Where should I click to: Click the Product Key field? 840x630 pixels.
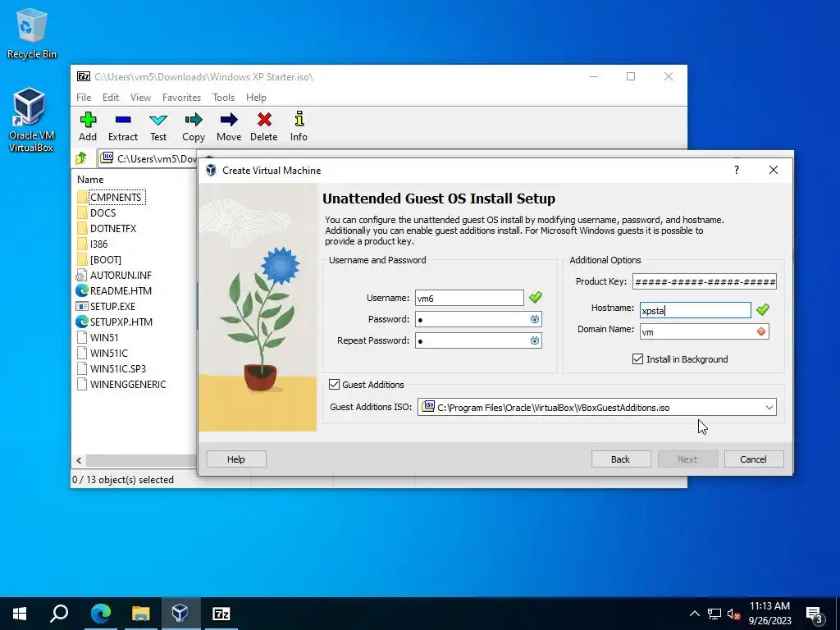point(705,282)
